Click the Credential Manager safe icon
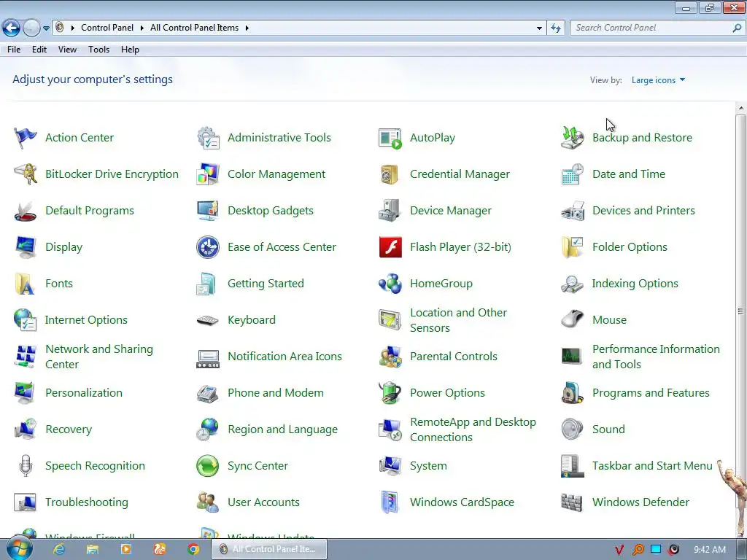 tap(390, 174)
